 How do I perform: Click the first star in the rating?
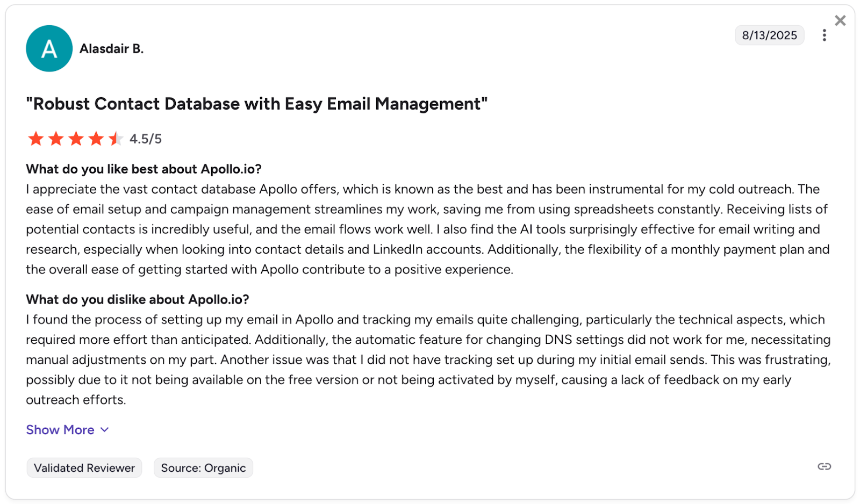coord(36,139)
